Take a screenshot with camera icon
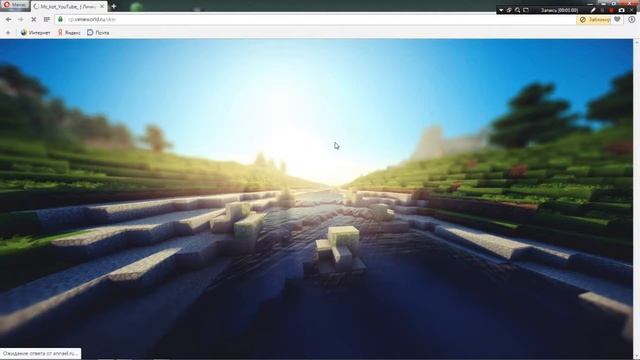The height and width of the screenshot is (360, 640). tap(621, 10)
